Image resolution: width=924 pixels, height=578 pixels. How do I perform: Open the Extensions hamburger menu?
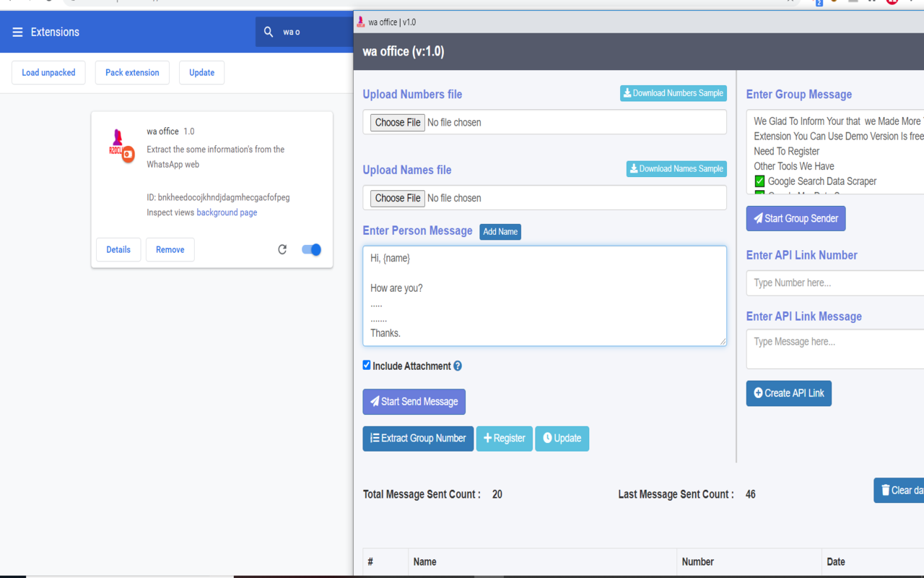pyautogui.click(x=17, y=32)
